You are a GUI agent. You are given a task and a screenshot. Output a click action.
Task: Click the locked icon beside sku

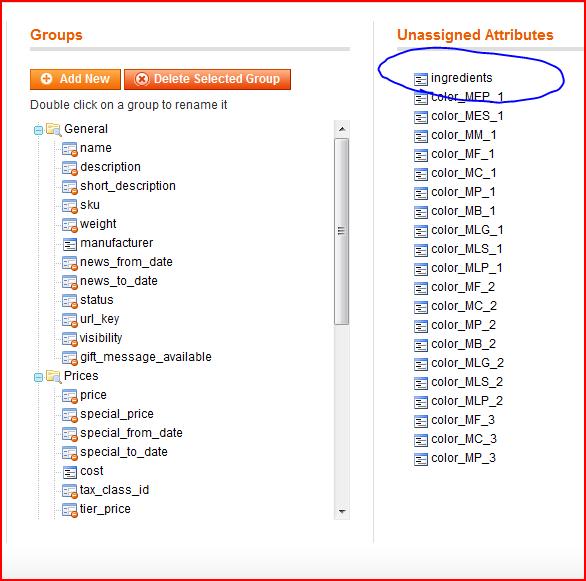(70, 206)
